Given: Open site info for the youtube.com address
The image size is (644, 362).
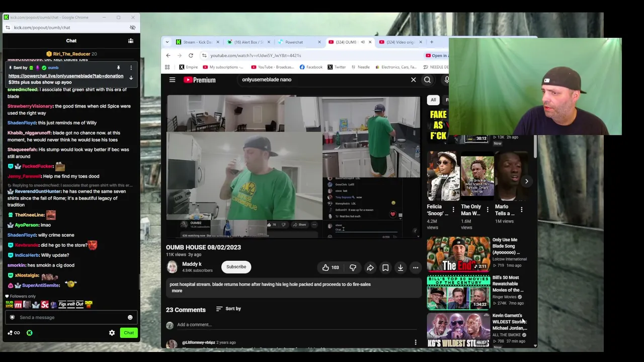Looking at the screenshot, I should pos(204,55).
